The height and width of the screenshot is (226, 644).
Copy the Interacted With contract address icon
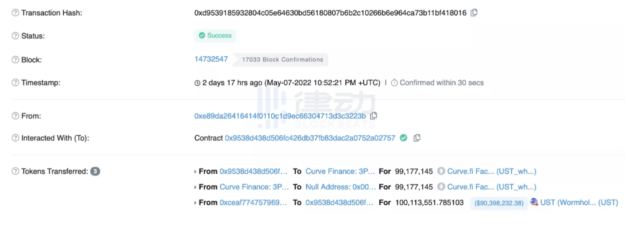click(417, 138)
